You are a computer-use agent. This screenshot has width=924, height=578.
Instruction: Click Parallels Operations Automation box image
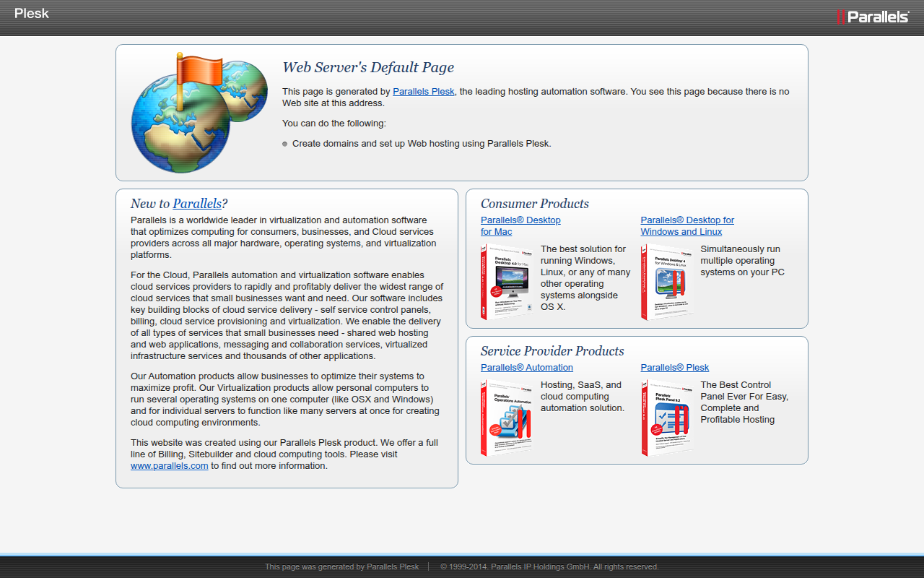pos(507,418)
